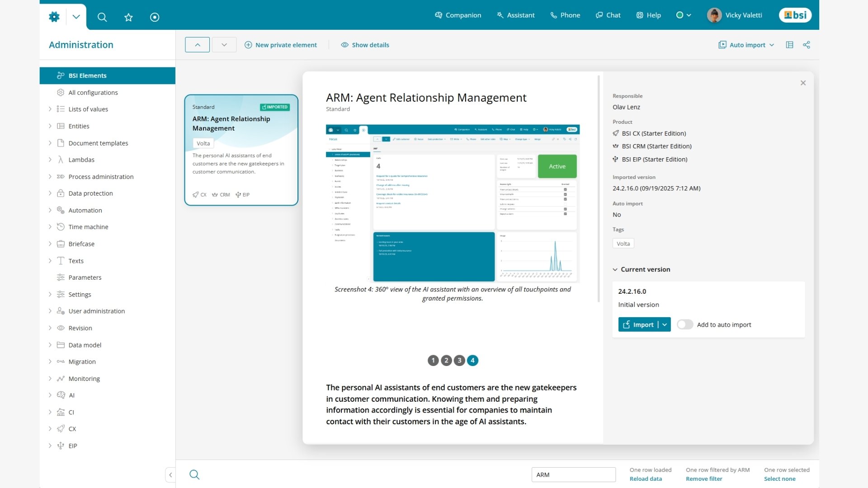Click the bottom search magnifier icon
Viewport: 868px width, 488px height.
click(194, 474)
